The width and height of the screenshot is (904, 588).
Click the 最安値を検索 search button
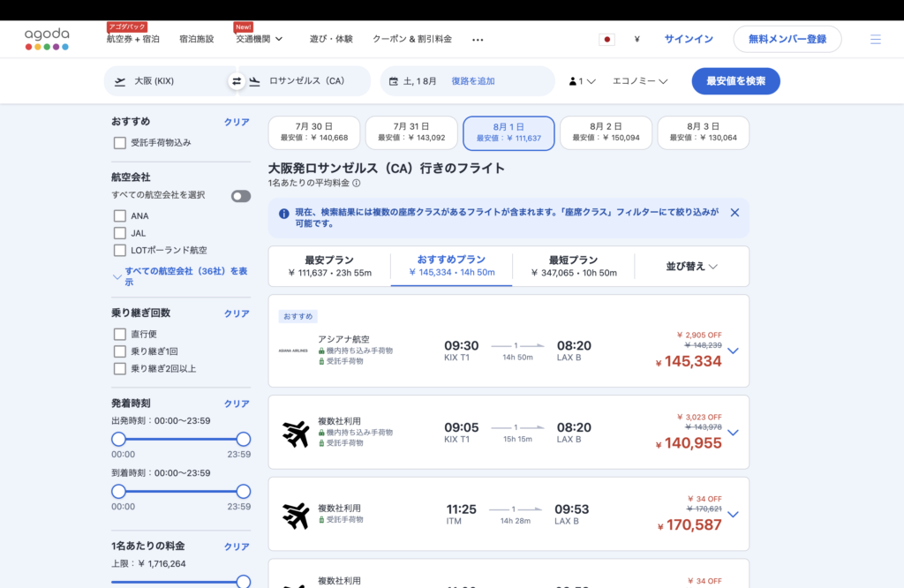(x=735, y=81)
